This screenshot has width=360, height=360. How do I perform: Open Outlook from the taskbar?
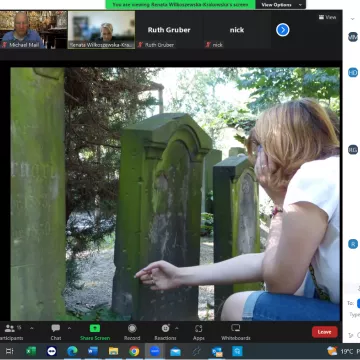(217, 351)
